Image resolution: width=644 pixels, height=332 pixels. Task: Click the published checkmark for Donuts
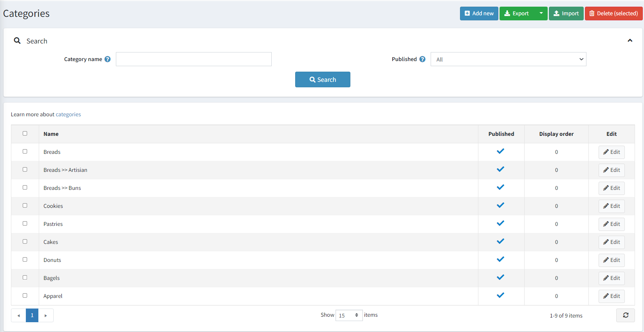coord(500,260)
